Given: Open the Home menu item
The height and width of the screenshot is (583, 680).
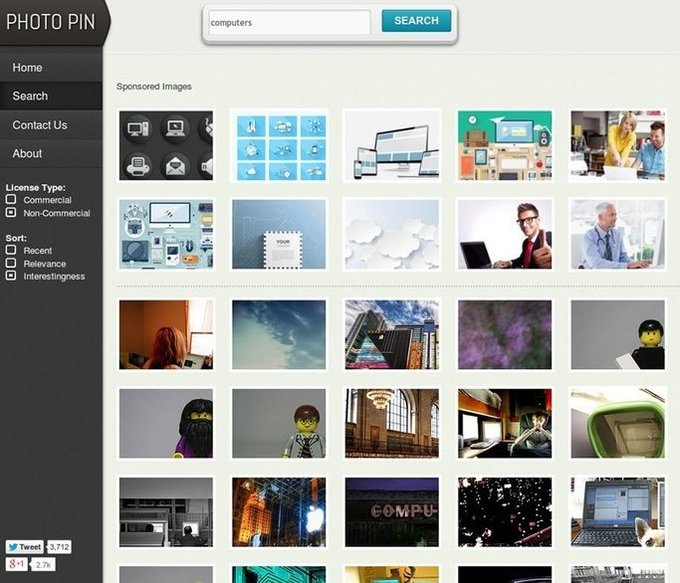Looking at the screenshot, I should pos(28,68).
